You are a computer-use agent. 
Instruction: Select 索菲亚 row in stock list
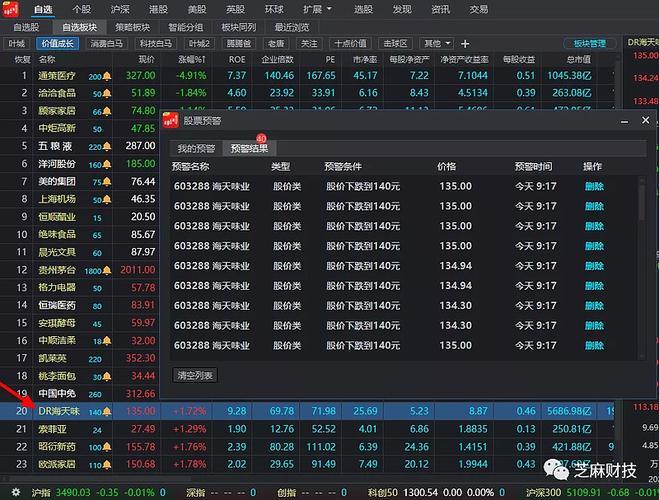coord(307,429)
